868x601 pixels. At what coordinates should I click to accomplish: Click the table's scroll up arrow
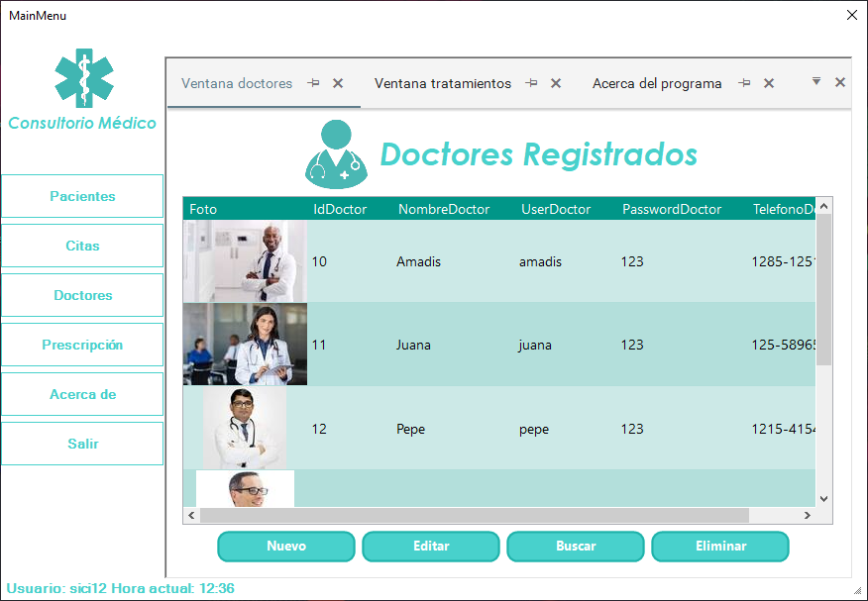click(823, 206)
